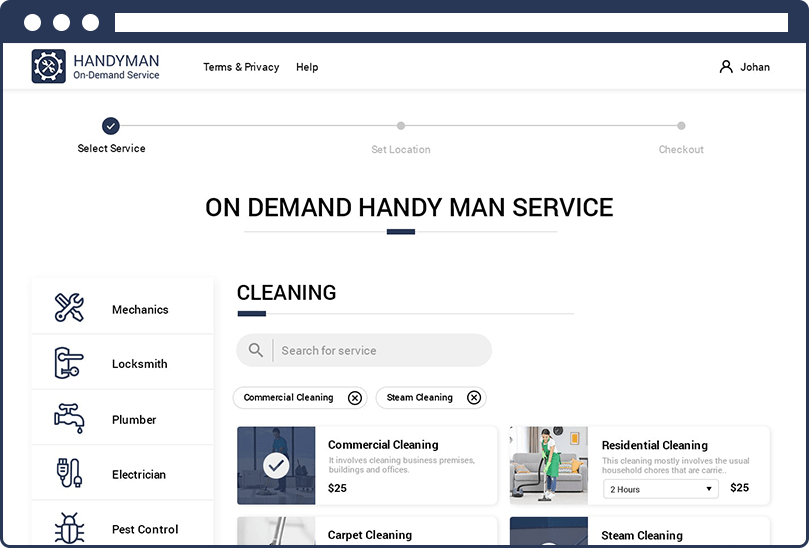Select the Pest Control bug icon
The height and width of the screenshot is (548, 809).
click(x=69, y=528)
